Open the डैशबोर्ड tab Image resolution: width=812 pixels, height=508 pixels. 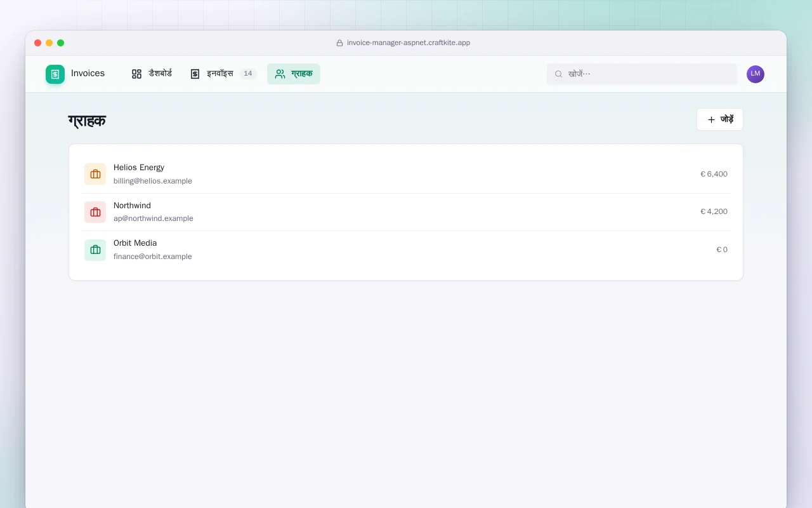coord(152,74)
